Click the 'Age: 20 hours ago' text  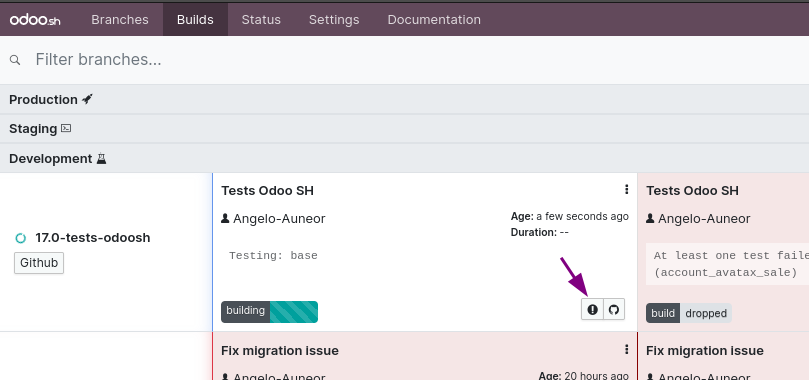tap(584, 376)
